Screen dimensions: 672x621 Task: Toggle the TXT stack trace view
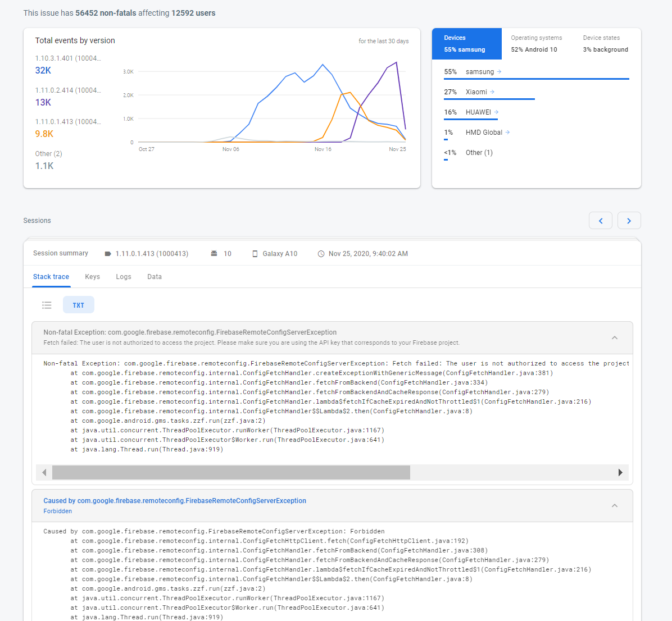pyautogui.click(x=78, y=305)
